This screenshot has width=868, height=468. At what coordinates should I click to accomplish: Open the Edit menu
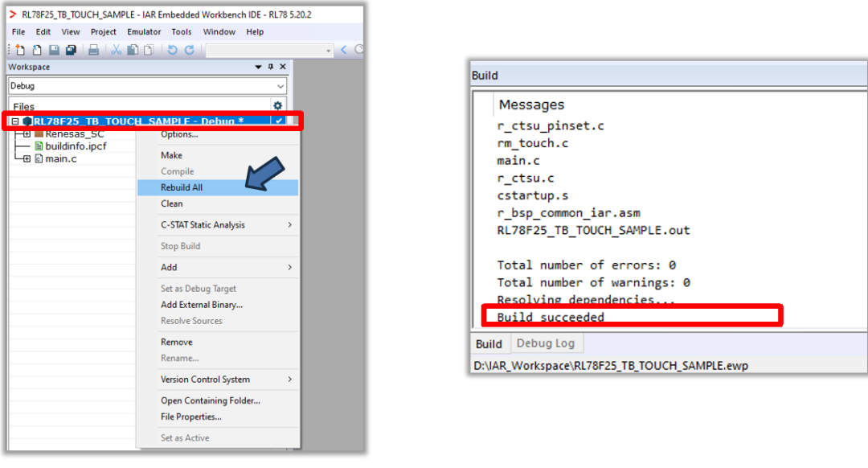click(x=43, y=32)
